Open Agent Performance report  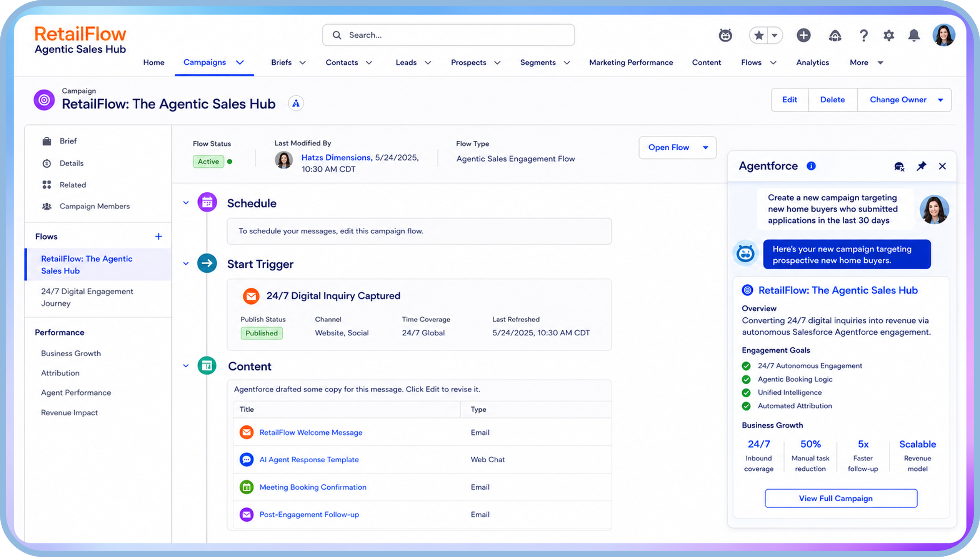point(76,392)
